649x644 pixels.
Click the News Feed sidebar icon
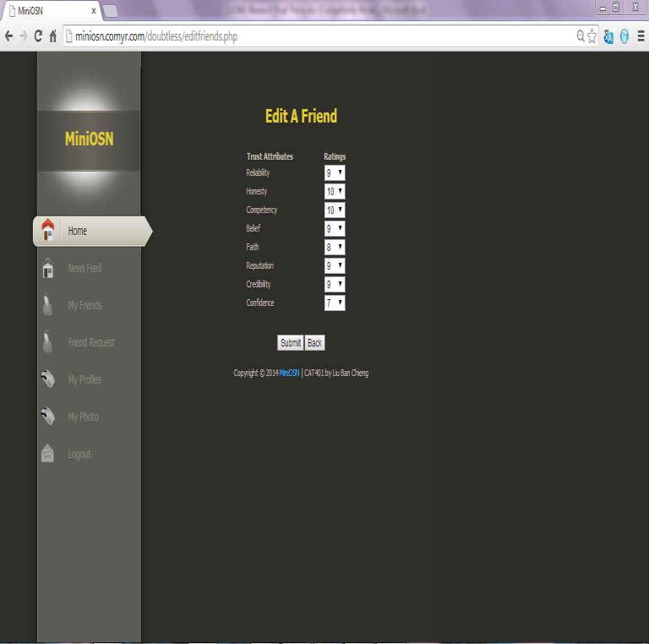pos(48,268)
